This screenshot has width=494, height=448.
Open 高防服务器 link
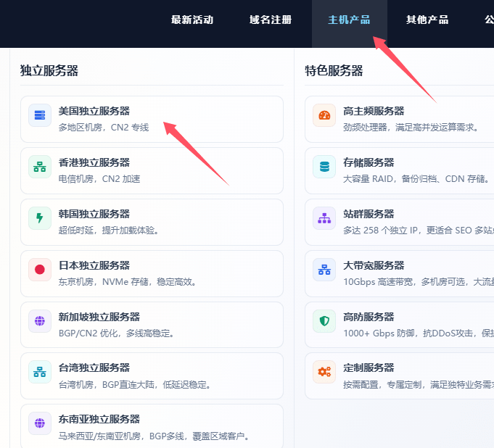pyautogui.click(x=369, y=317)
